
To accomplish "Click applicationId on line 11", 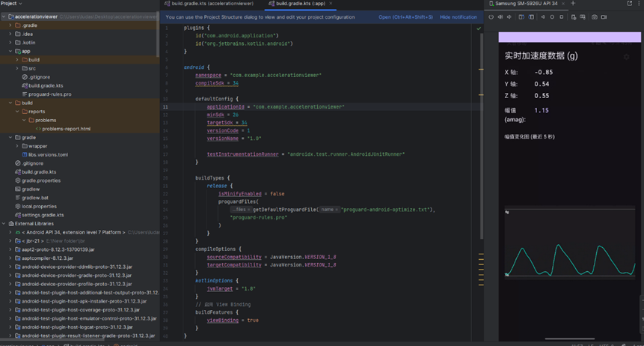I will [225, 107].
